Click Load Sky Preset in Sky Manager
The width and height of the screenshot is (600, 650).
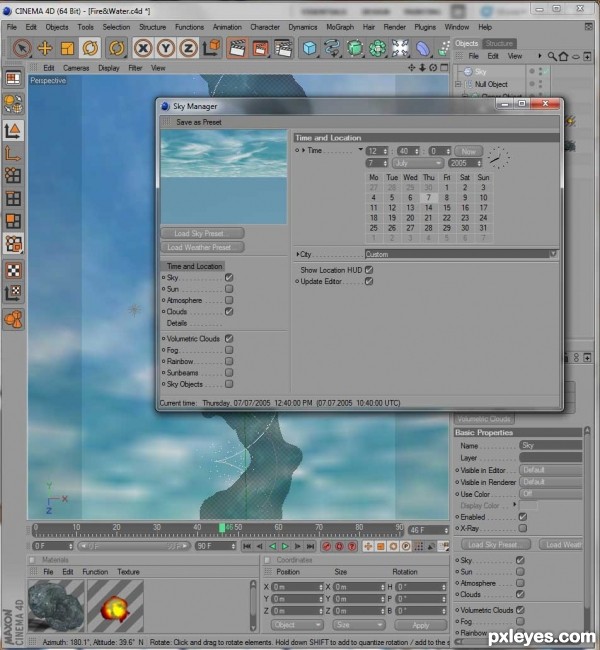202,233
